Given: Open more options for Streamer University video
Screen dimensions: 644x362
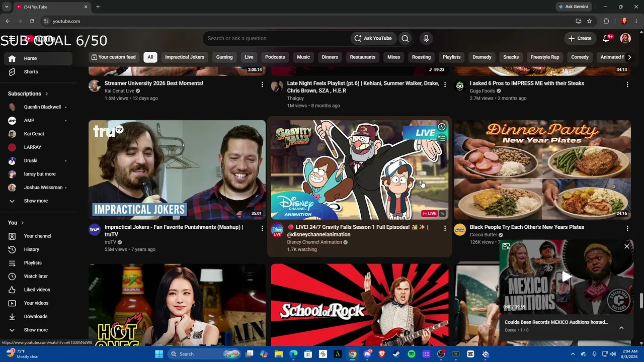Looking at the screenshot, I should tap(262, 84).
